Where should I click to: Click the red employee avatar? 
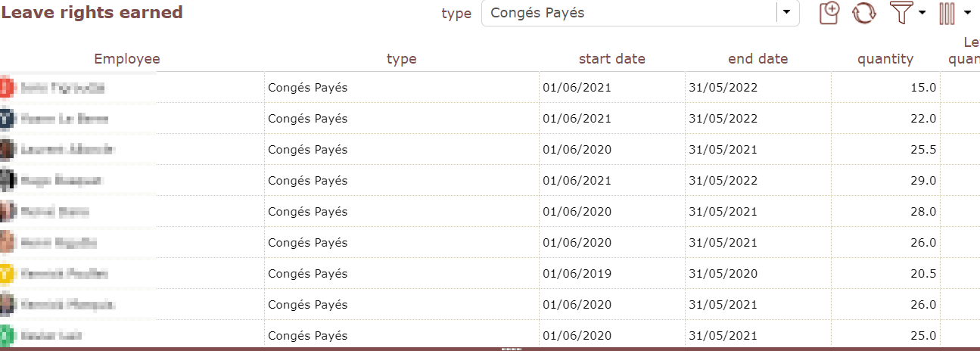pos(6,88)
